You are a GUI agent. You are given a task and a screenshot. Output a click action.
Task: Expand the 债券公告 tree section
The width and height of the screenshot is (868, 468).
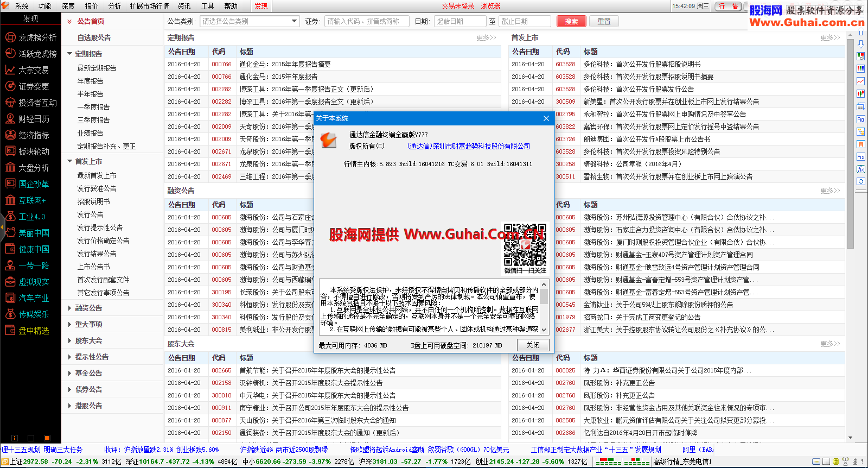pyautogui.click(x=69, y=389)
